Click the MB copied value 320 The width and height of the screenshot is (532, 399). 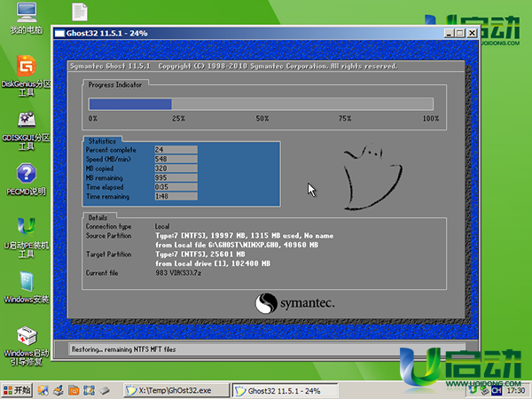[x=176, y=168]
